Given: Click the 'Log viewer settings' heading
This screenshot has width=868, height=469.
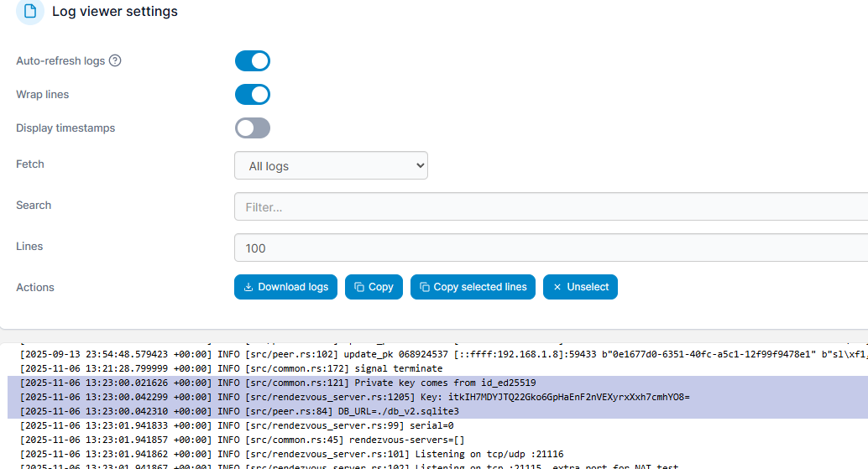Looking at the screenshot, I should click(x=115, y=12).
